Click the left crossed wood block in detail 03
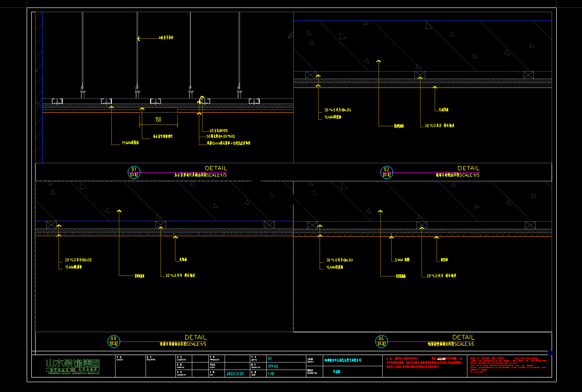582x392 pixels. tap(51, 225)
